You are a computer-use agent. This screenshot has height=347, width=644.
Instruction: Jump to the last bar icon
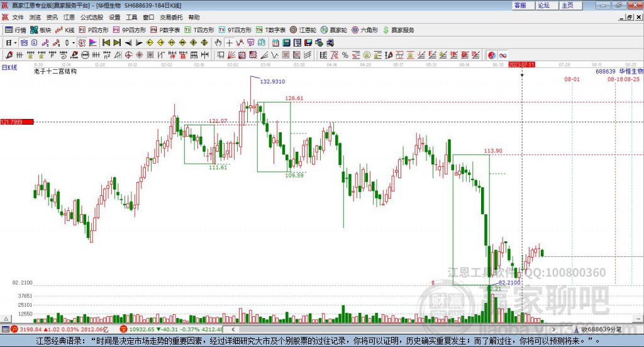point(117,43)
